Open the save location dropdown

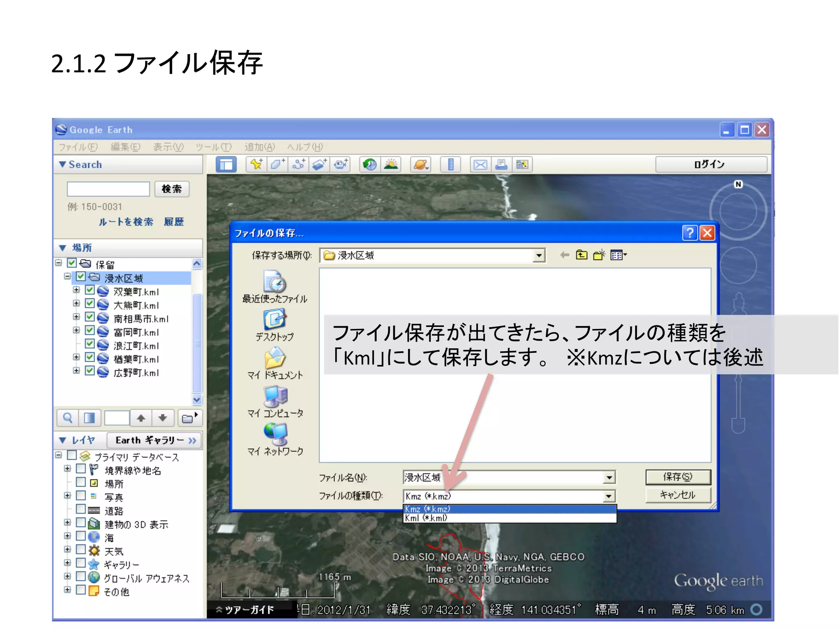point(539,256)
